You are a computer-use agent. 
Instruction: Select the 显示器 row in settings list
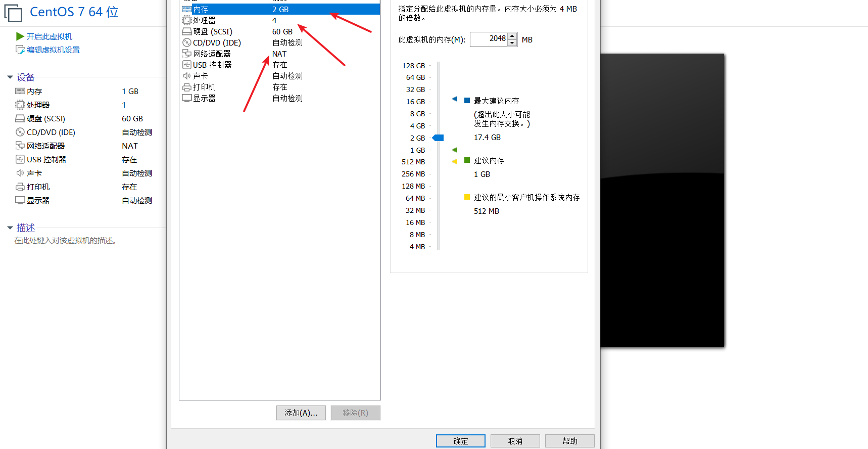[x=280, y=98]
